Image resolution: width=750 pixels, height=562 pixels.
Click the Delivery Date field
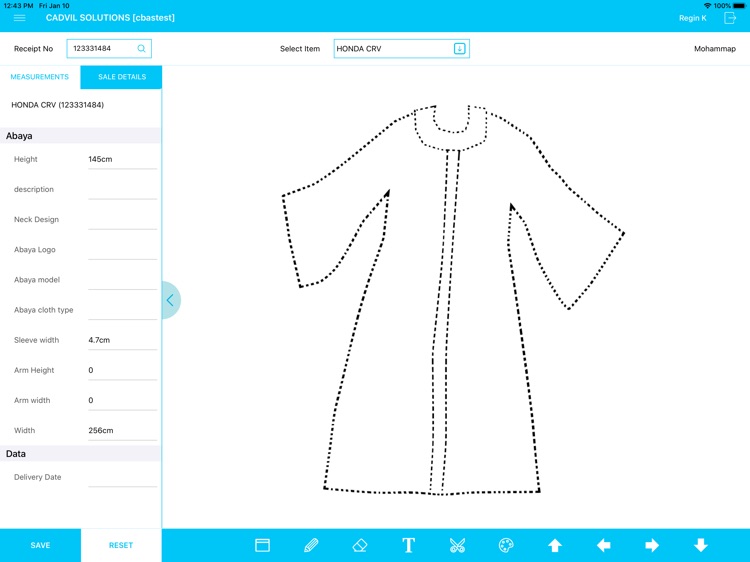tap(122, 477)
